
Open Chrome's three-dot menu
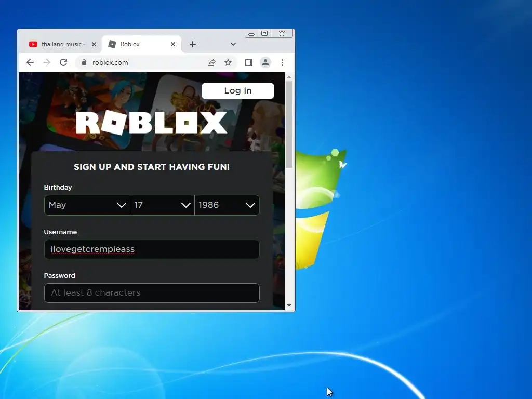click(x=282, y=62)
